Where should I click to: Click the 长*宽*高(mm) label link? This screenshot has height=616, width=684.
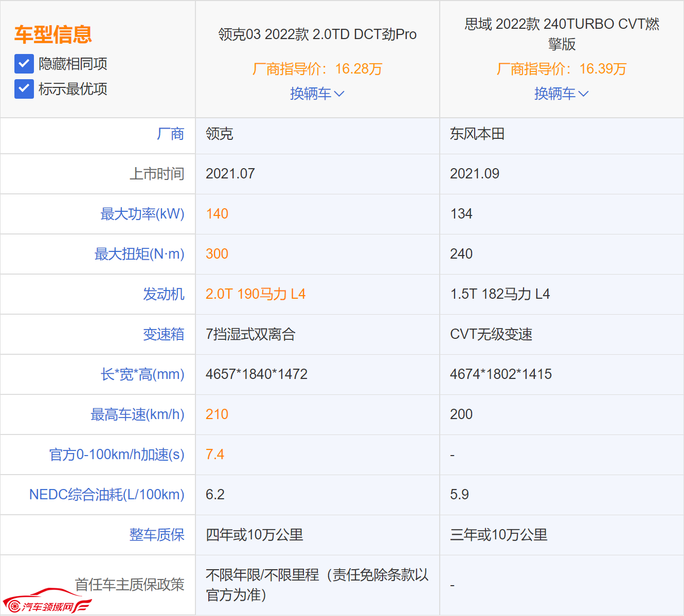click(142, 374)
